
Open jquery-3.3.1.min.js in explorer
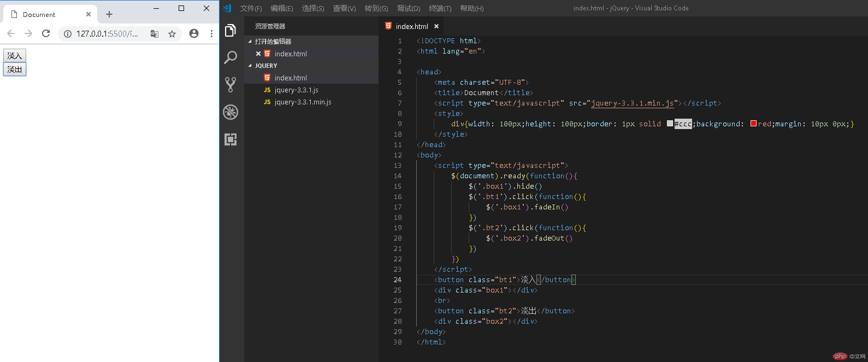point(311,102)
